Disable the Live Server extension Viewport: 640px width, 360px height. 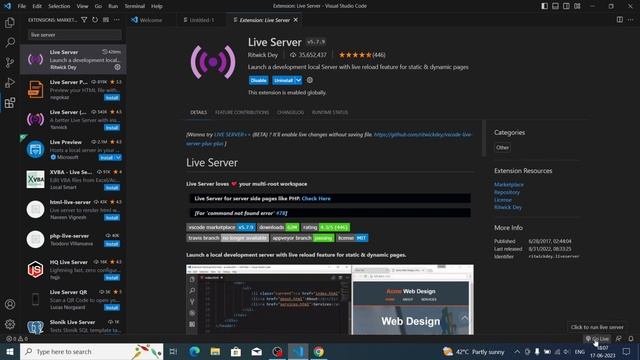[x=258, y=80]
